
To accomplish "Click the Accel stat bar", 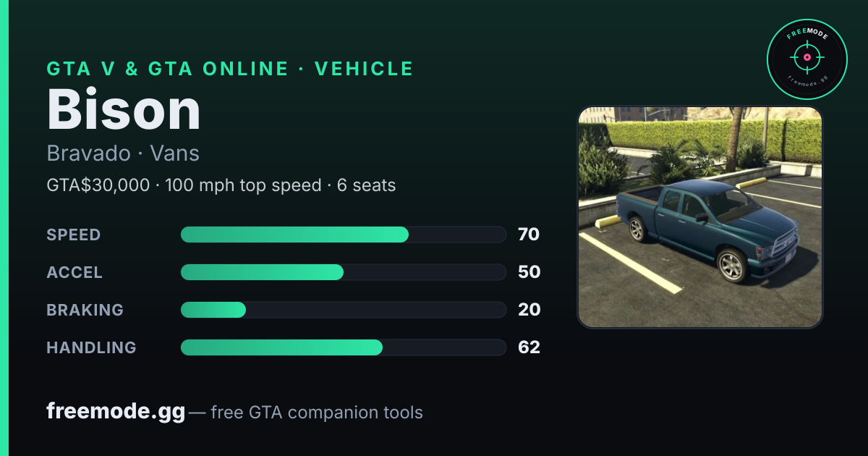I will pyautogui.click(x=343, y=272).
